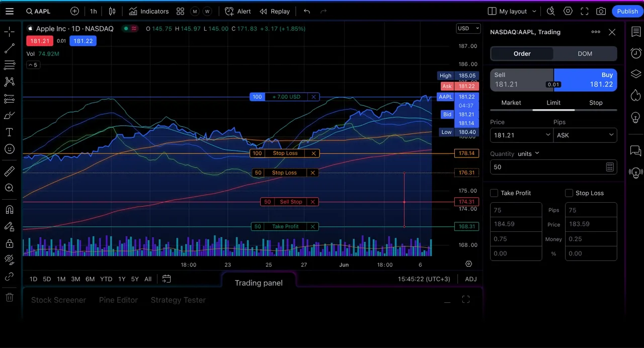644x348 pixels.
Task: Toggle stay in drawing mode
Action: coord(9,227)
